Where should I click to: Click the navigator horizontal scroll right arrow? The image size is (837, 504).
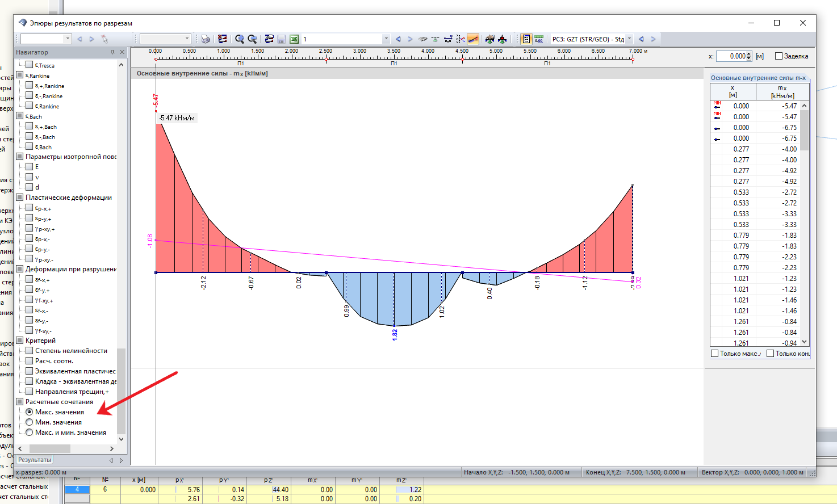click(112, 448)
